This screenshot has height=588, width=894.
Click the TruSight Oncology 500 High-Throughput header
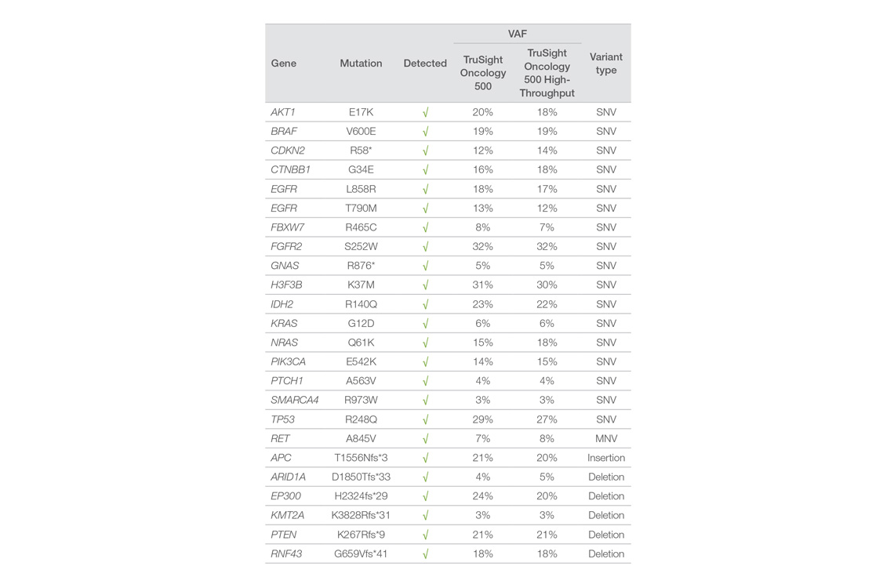pos(547,73)
